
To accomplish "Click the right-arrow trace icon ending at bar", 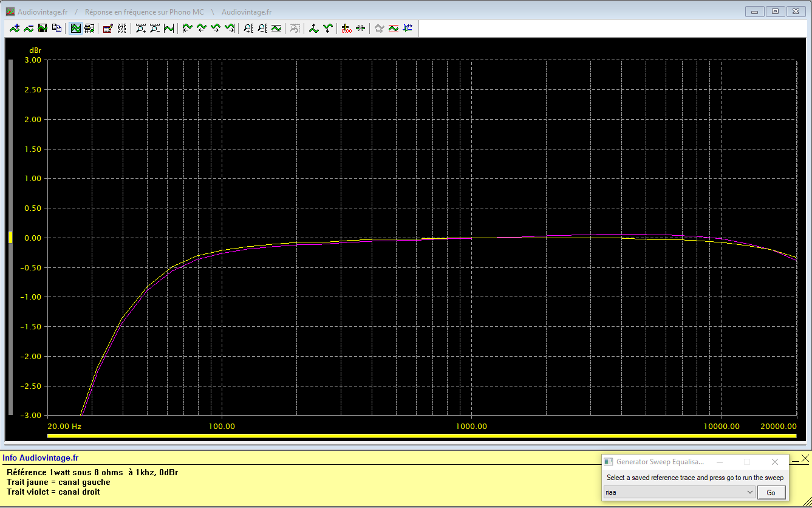I will tap(229, 28).
